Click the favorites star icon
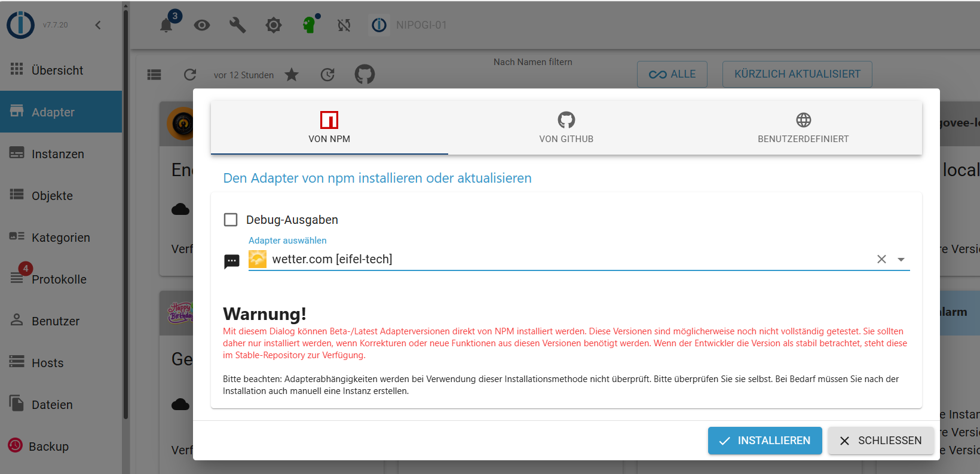The width and height of the screenshot is (980, 474). click(x=292, y=75)
